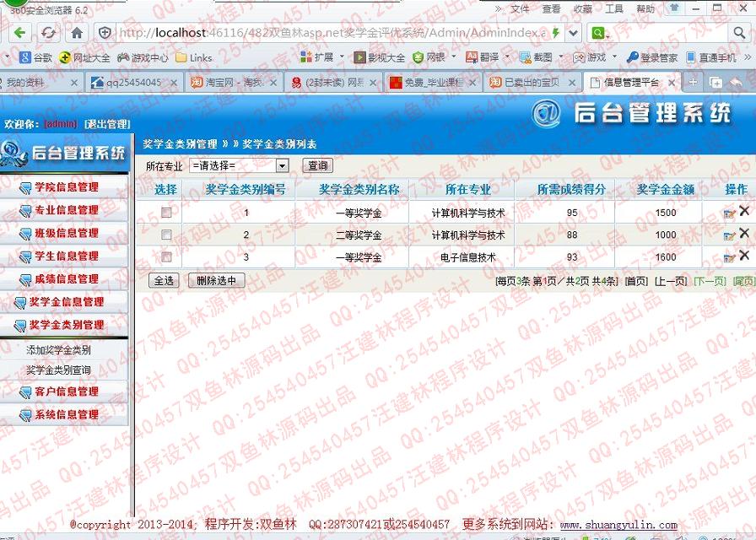This screenshot has height=540, width=756.
Task: Open the 影视大全 video shortcut
Action: click(380, 57)
